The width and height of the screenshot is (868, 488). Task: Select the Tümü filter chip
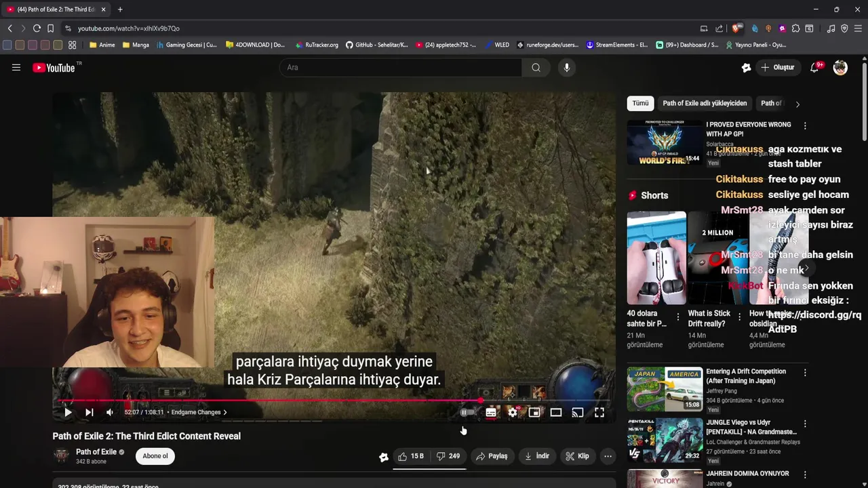pos(640,103)
